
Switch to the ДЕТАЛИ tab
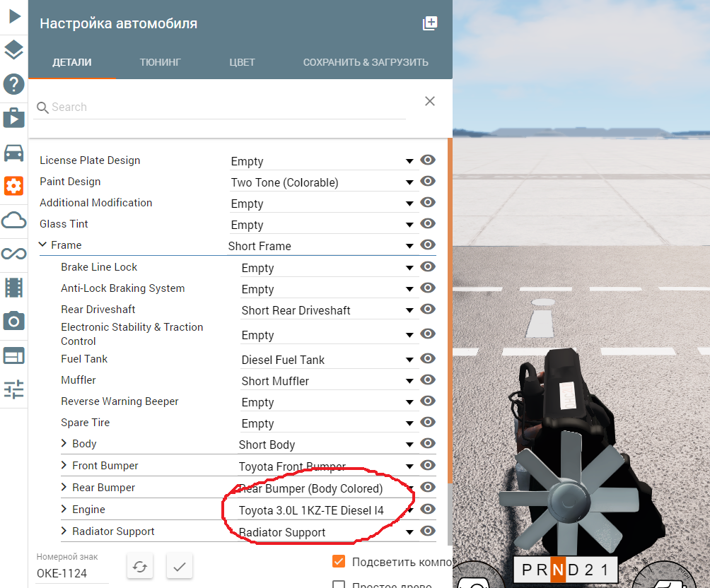72,62
